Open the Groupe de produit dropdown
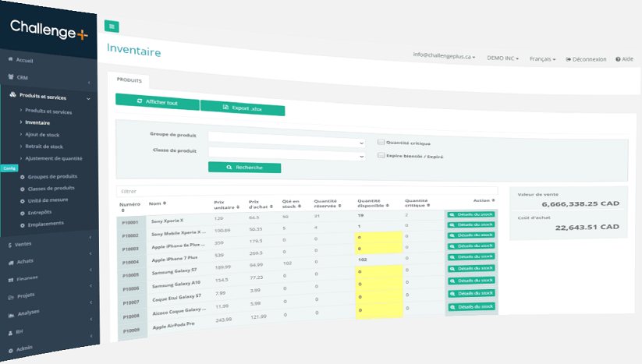This screenshot has height=364, width=642. [286, 143]
